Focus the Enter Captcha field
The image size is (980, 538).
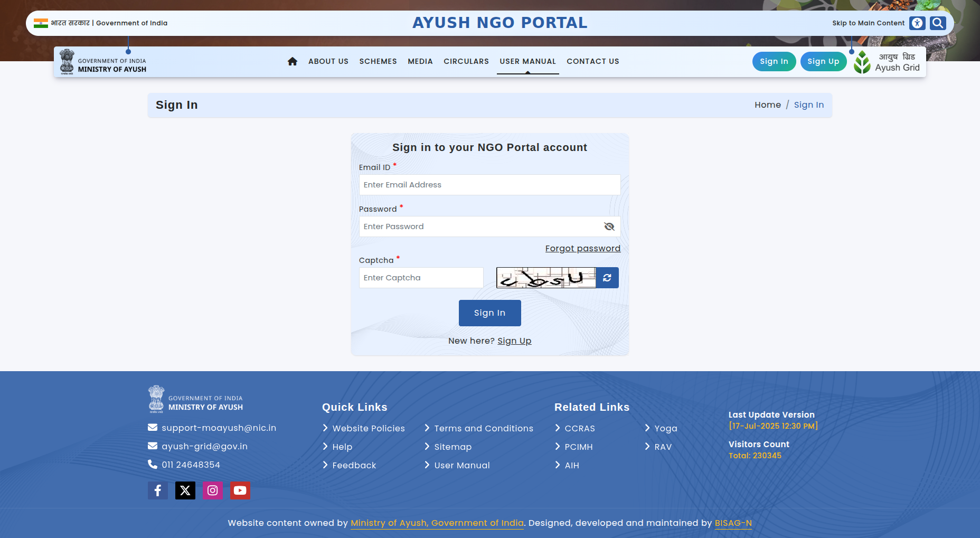(x=421, y=278)
